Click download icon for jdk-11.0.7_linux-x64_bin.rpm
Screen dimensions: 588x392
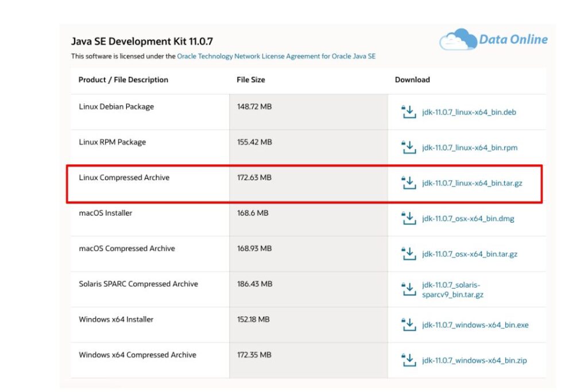coord(408,148)
